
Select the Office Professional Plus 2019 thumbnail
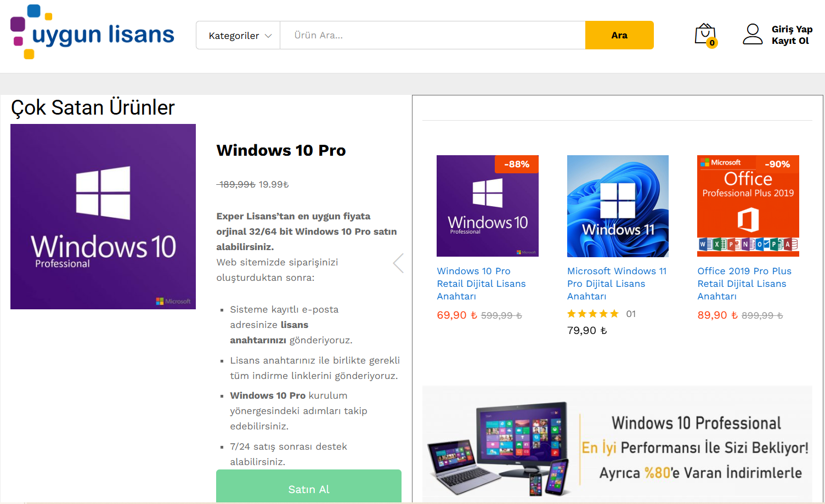(x=748, y=206)
